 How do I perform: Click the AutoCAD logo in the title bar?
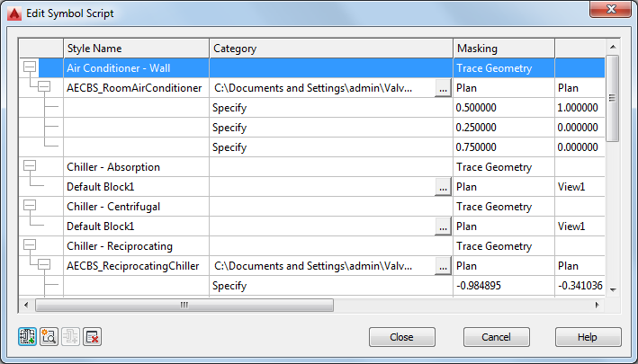(x=14, y=13)
